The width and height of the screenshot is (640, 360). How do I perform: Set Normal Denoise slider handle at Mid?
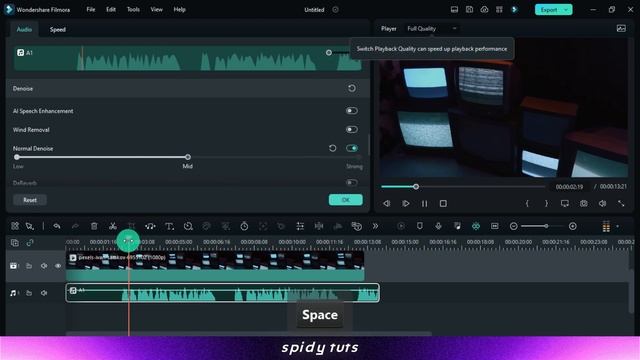(x=188, y=157)
